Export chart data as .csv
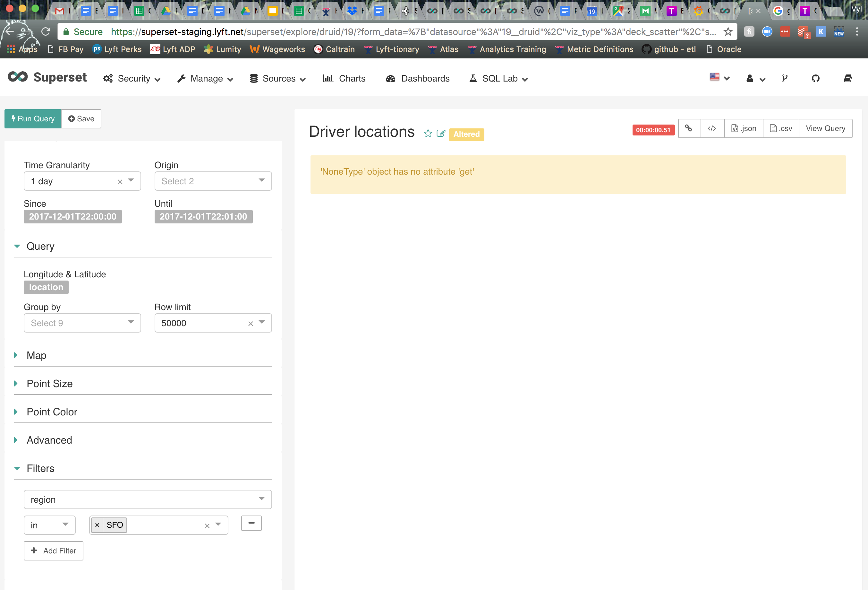 781,128
